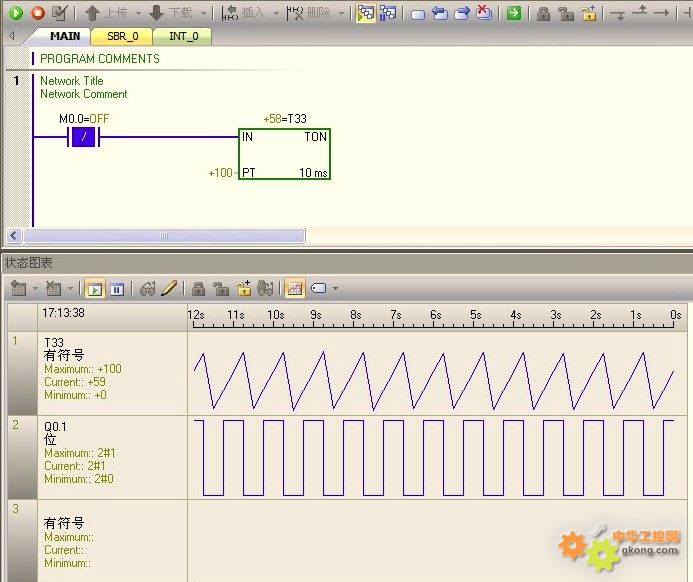The image size is (693, 582).
Task: Click the lock icon in top toolbar
Action: tap(543, 13)
